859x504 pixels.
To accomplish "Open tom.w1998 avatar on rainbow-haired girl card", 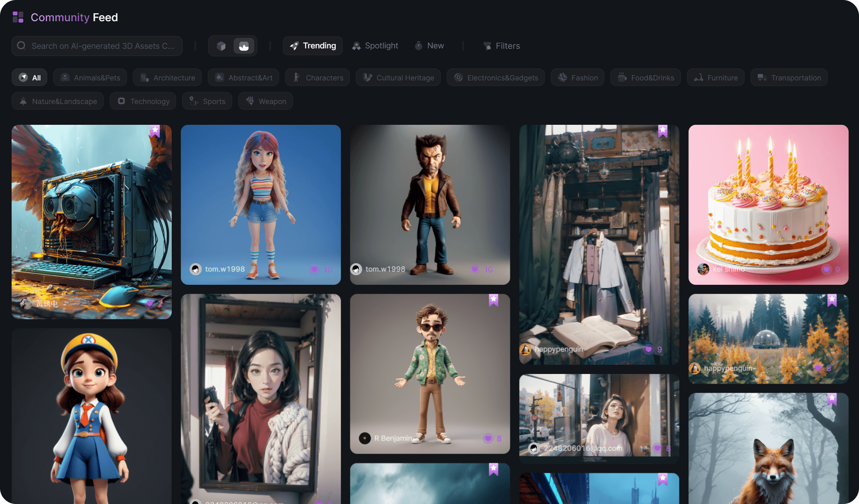I will click(x=195, y=269).
